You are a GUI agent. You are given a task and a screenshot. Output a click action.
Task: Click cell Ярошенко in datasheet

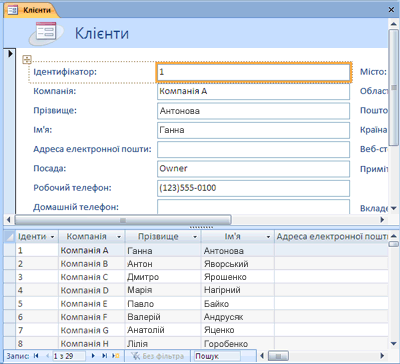click(238, 277)
